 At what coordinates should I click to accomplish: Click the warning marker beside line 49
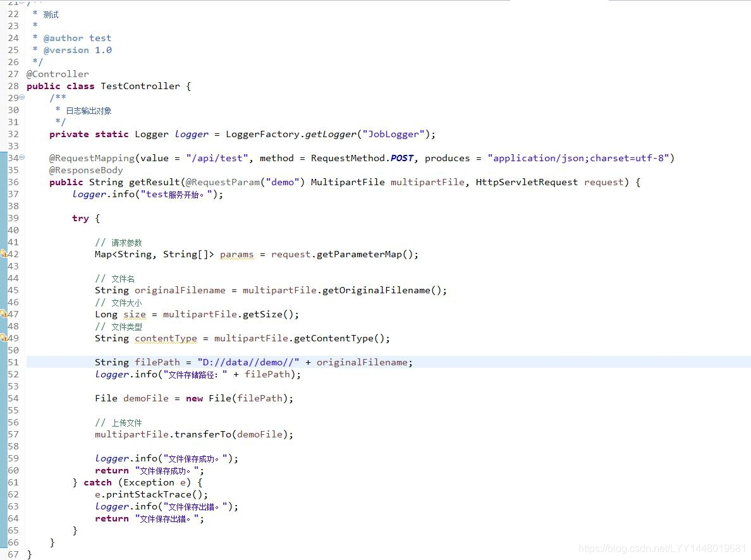[x=3, y=338]
